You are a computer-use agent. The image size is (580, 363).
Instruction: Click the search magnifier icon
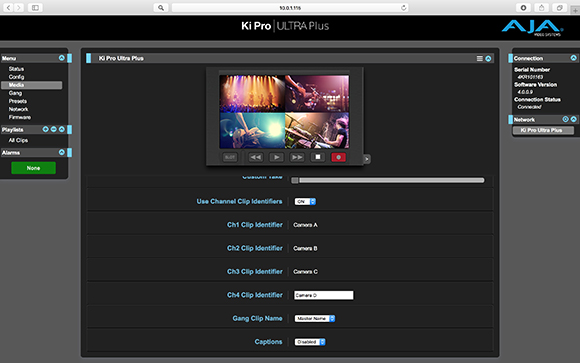(x=161, y=7)
